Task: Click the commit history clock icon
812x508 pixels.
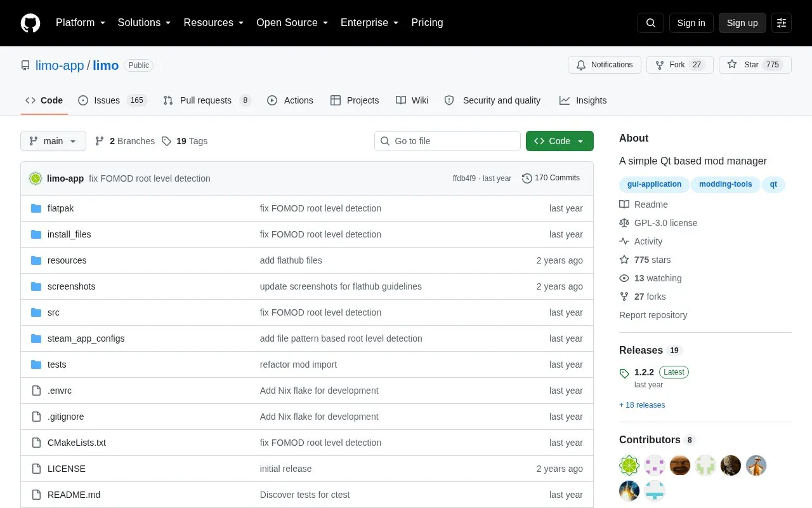Action: (527, 178)
